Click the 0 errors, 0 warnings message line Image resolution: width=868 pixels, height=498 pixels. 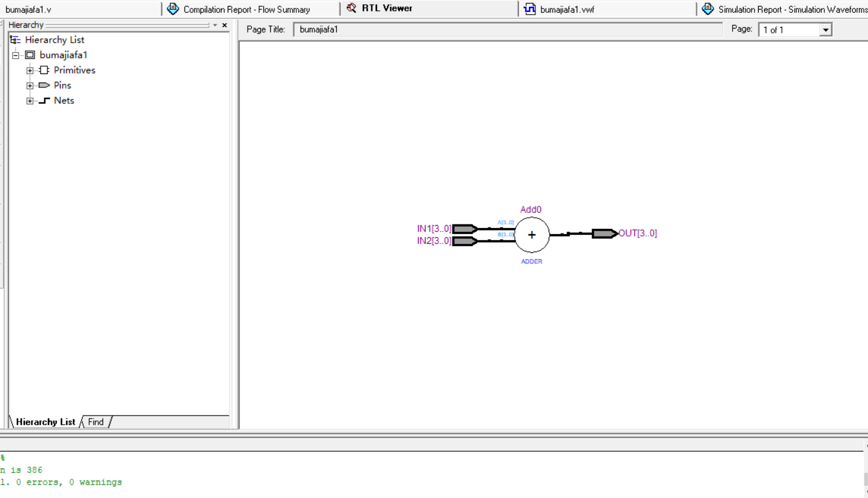tap(61, 482)
